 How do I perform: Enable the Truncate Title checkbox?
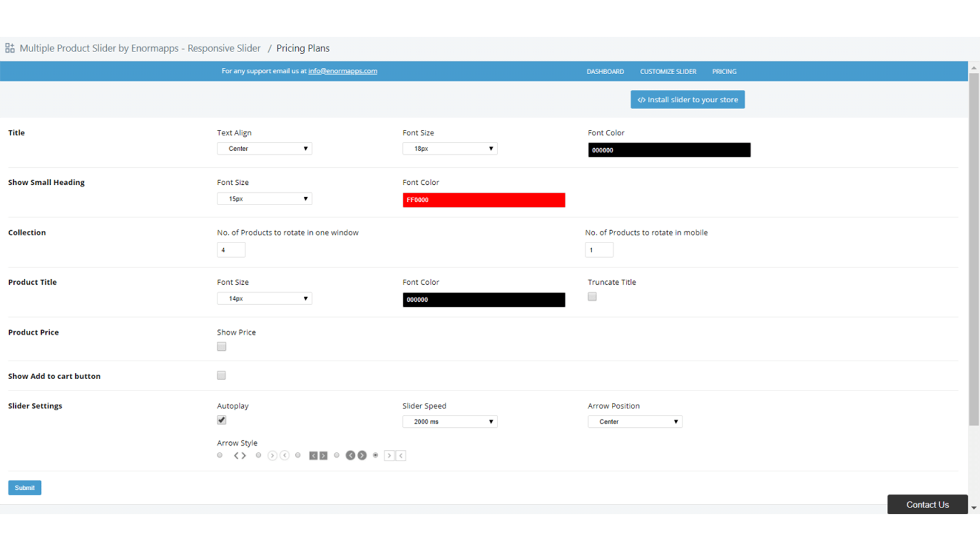(592, 297)
